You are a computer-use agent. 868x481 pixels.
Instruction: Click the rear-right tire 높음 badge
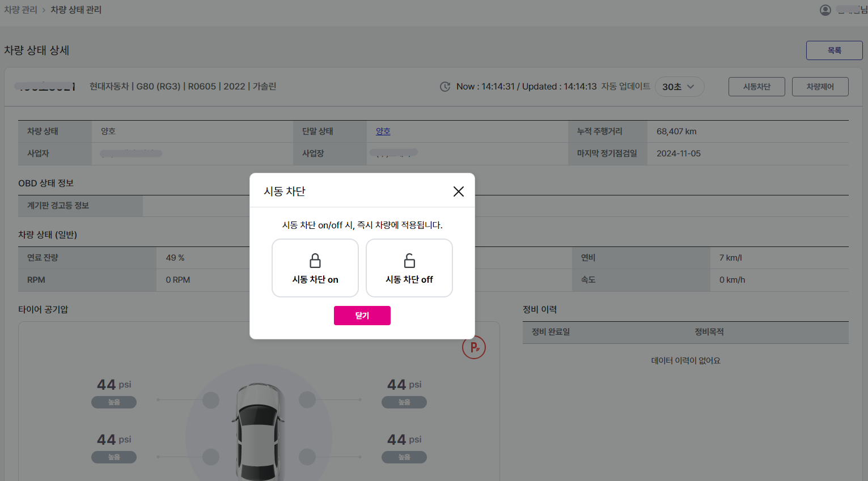tap(404, 457)
